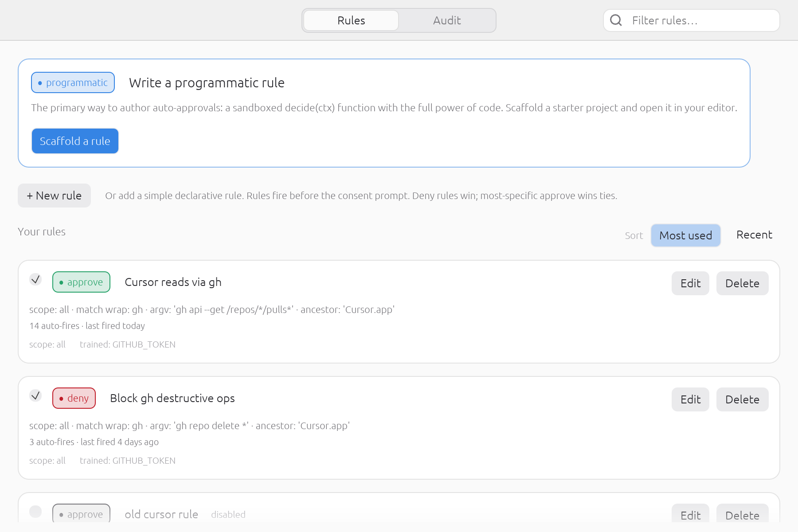Click the gray approve badge on old cursor rule
This screenshot has height=532, width=798.
point(81,514)
